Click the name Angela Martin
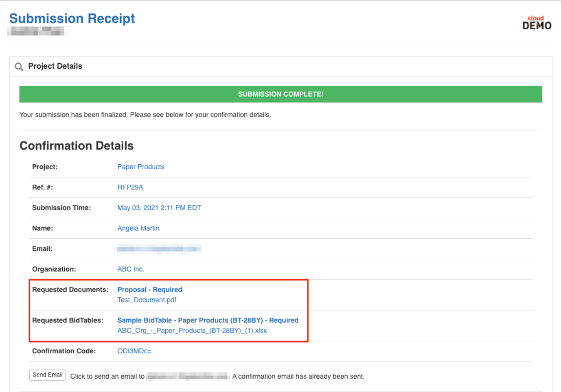This screenshot has height=392, width=561. [x=138, y=229]
